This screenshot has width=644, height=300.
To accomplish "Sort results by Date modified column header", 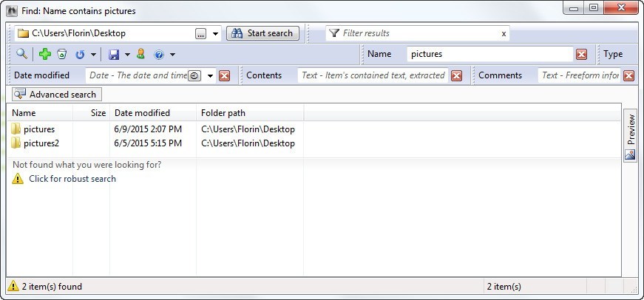I will pyautogui.click(x=153, y=113).
